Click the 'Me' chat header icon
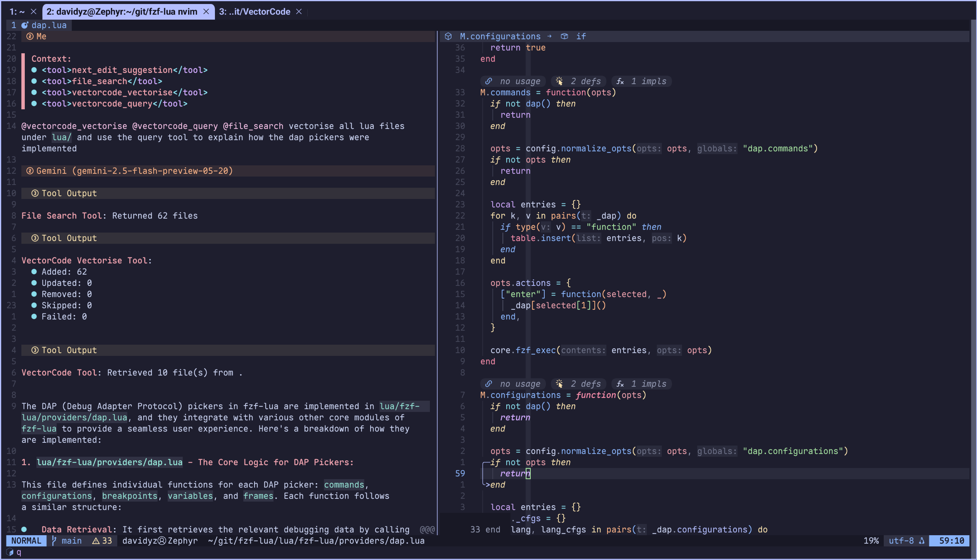Screen dimensions: 977x560 [x=30, y=36]
